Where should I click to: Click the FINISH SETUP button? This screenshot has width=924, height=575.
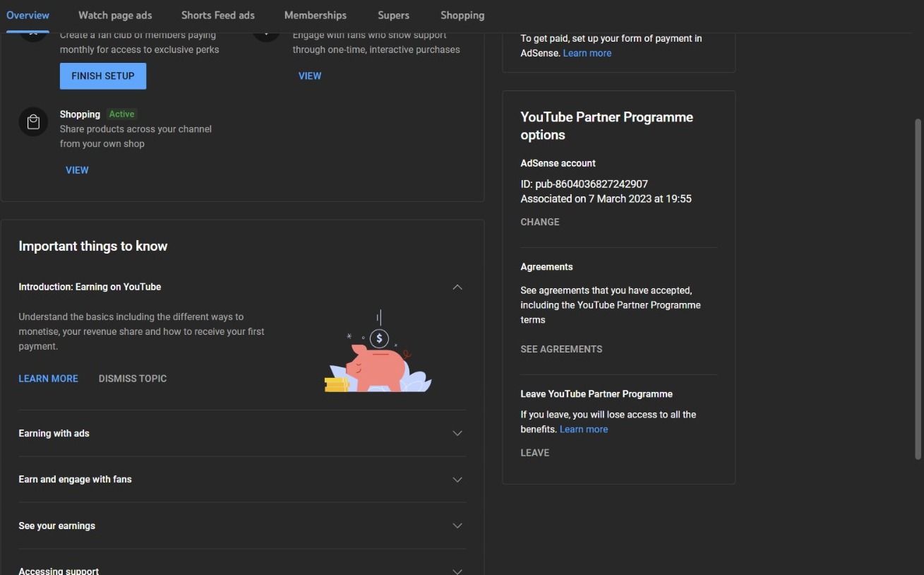103,76
